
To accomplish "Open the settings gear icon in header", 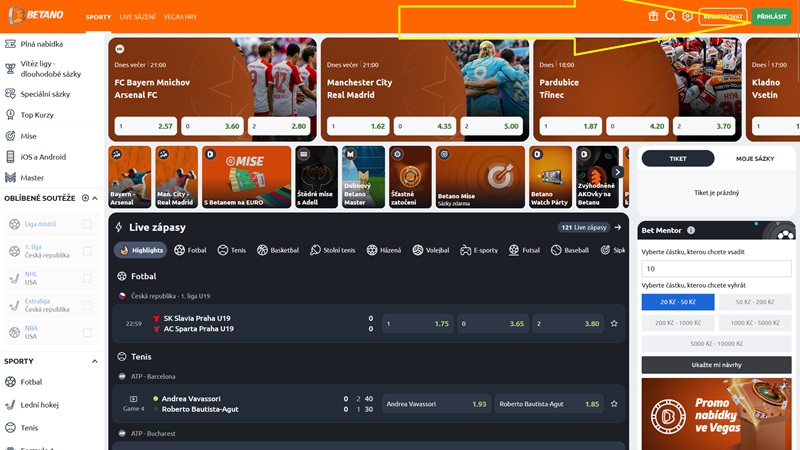I will 687,16.
